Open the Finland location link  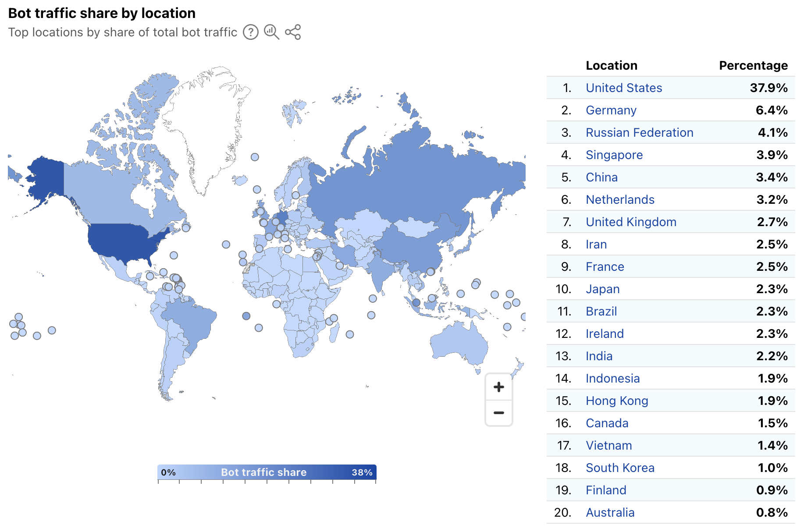[x=606, y=490]
